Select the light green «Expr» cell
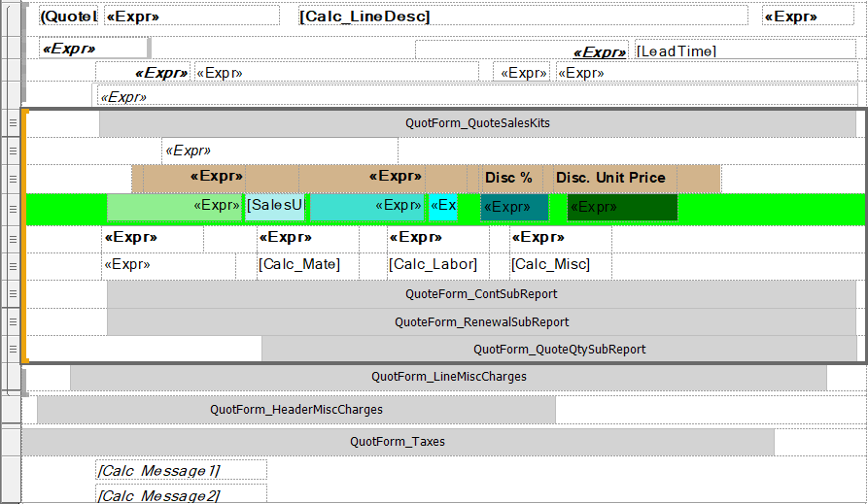The width and height of the screenshot is (868, 504). coord(174,207)
